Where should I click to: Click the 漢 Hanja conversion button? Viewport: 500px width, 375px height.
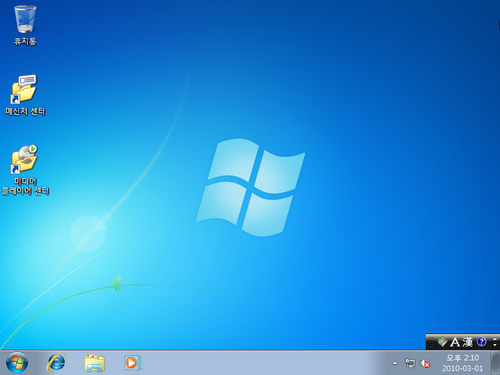(x=467, y=342)
